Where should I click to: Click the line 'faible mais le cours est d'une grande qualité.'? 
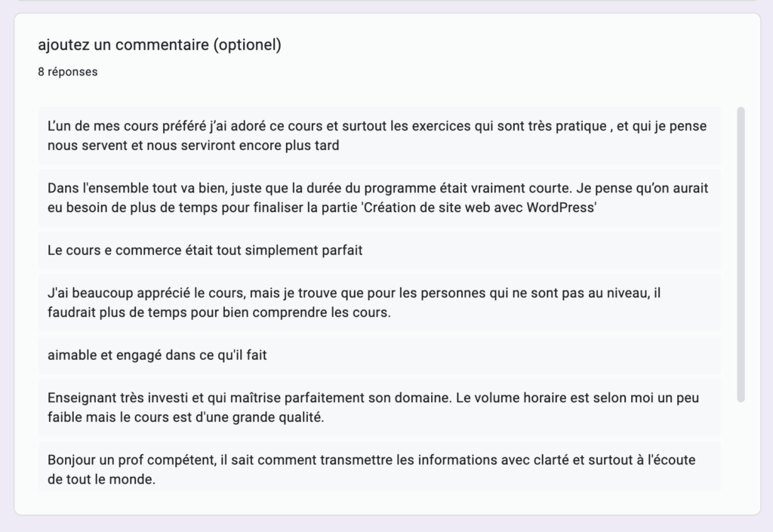(x=186, y=418)
